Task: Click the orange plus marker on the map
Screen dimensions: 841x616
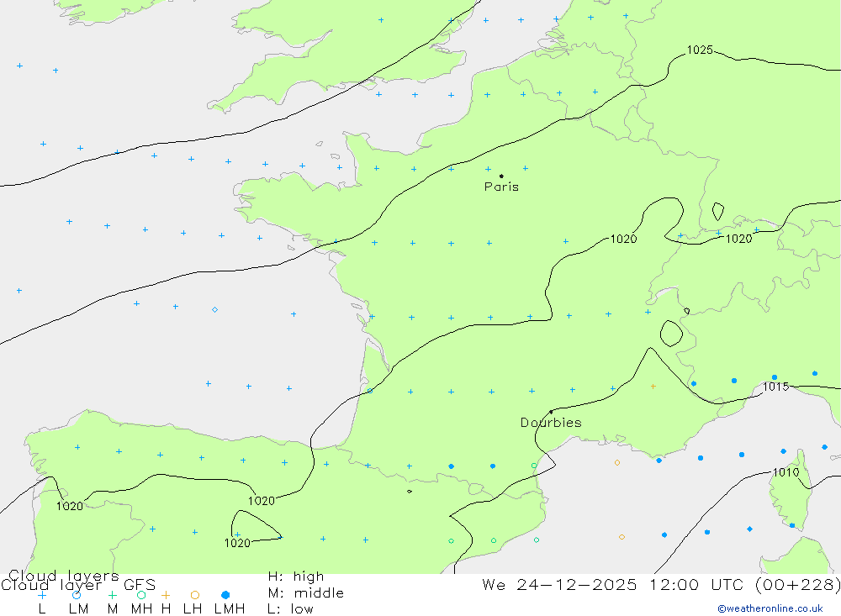Action: (653, 386)
